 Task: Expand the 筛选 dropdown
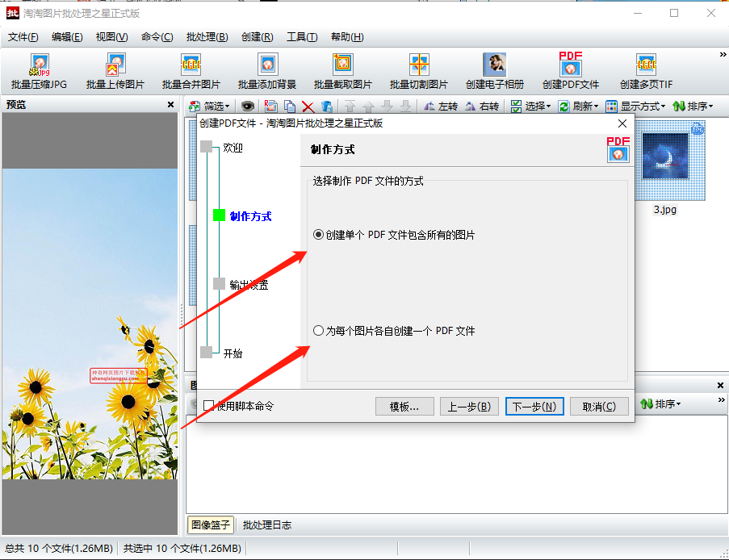[209, 107]
